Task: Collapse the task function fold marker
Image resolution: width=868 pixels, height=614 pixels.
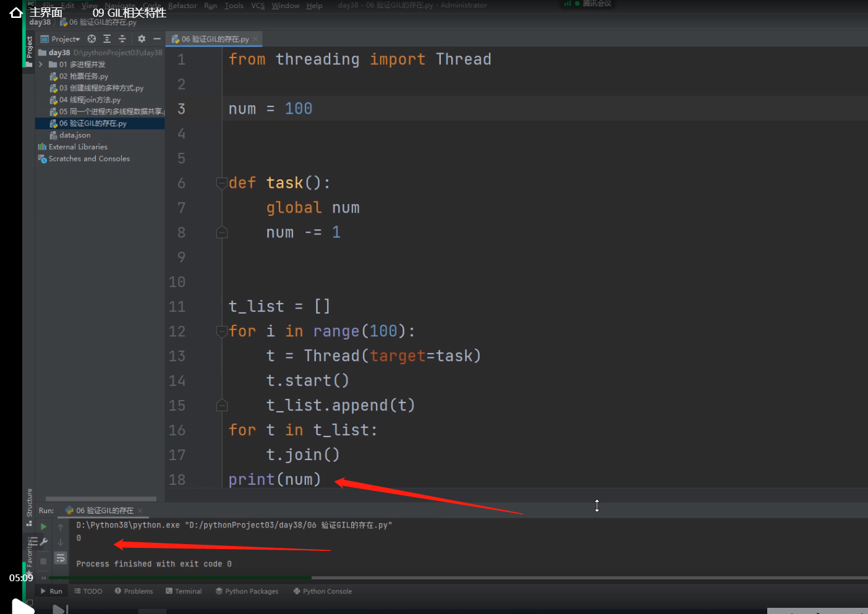Action: point(221,183)
